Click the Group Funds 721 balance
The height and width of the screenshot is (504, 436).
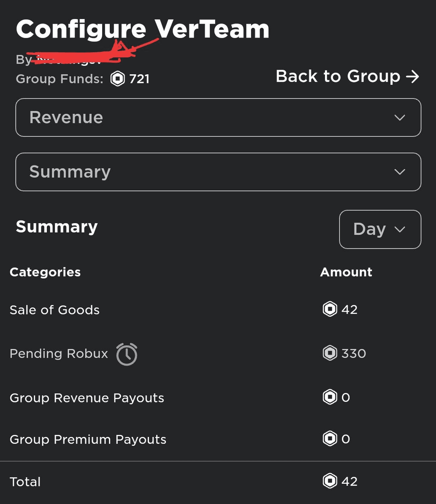pyautogui.click(x=139, y=79)
